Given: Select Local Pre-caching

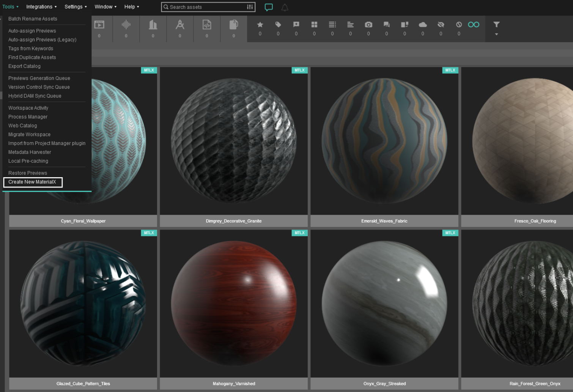Looking at the screenshot, I should 28,161.
